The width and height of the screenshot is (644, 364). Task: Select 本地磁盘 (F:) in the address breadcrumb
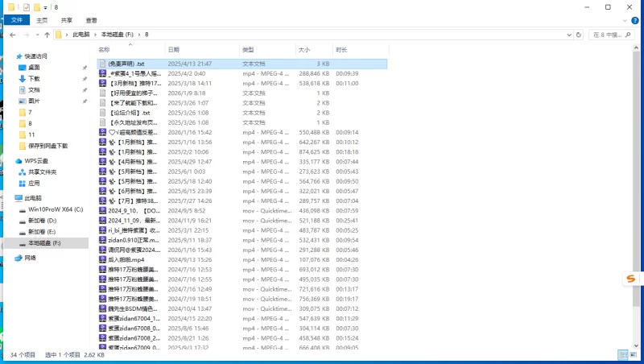[x=117, y=35]
